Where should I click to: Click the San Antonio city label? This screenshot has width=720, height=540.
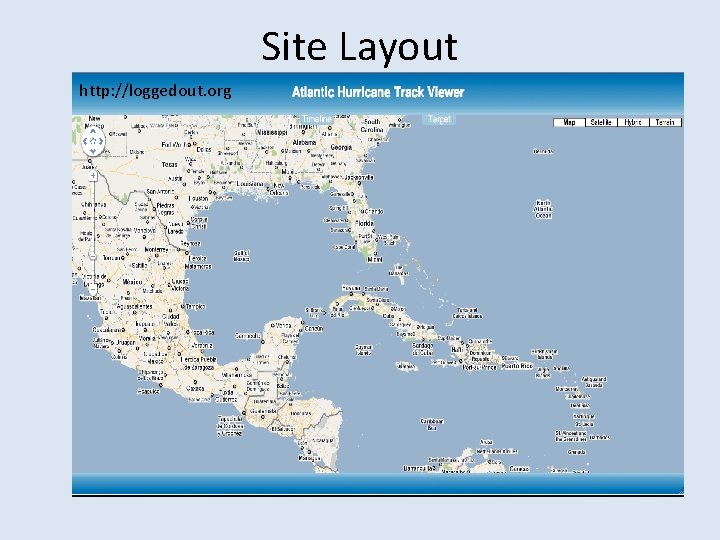(x=160, y=191)
